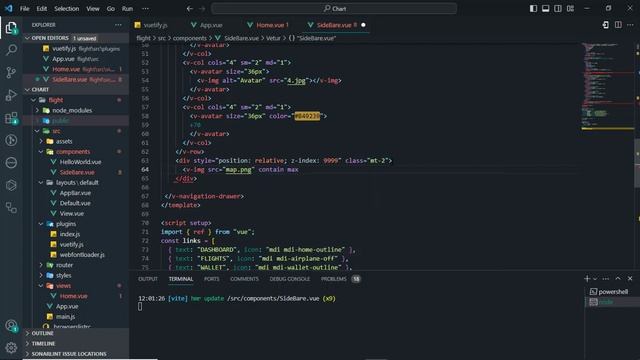Toggle the primary side bar layout icon
The image size is (640, 360).
click(x=533, y=9)
